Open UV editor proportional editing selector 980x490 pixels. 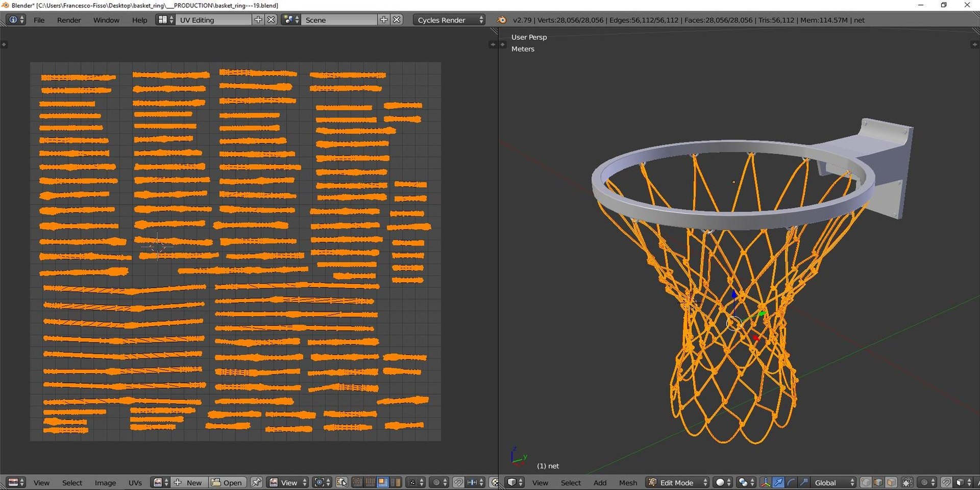439,482
